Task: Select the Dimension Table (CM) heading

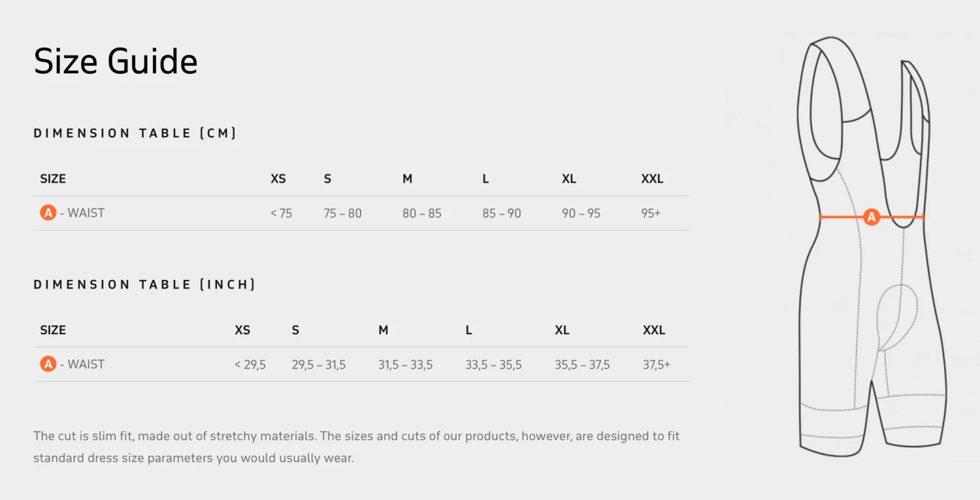Action: pyautogui.click(x=135, y=133)
